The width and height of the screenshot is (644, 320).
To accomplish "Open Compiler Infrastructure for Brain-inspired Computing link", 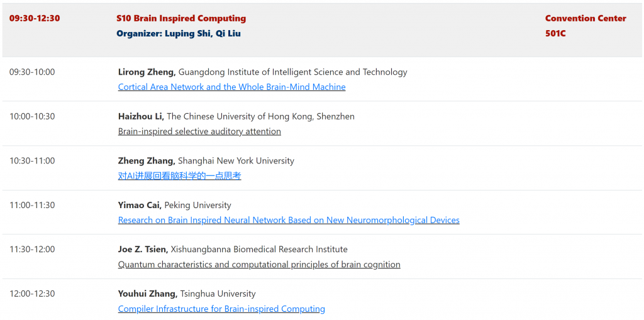I will point(221,309).
